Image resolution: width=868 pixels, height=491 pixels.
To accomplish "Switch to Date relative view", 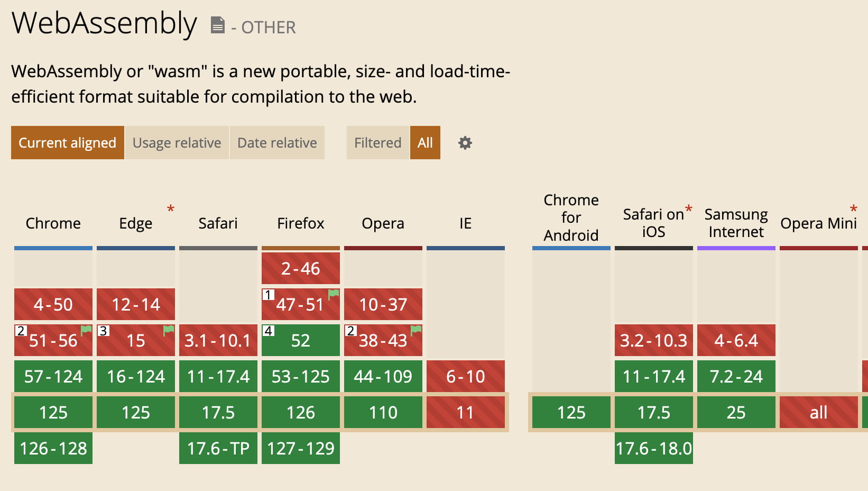I will click(x=277, y=143).
